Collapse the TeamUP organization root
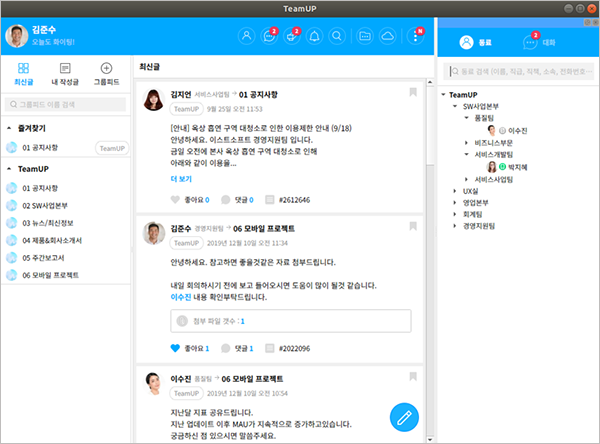Image resolution: width=600 pixels, height=444 pixels. coord(443,95)
